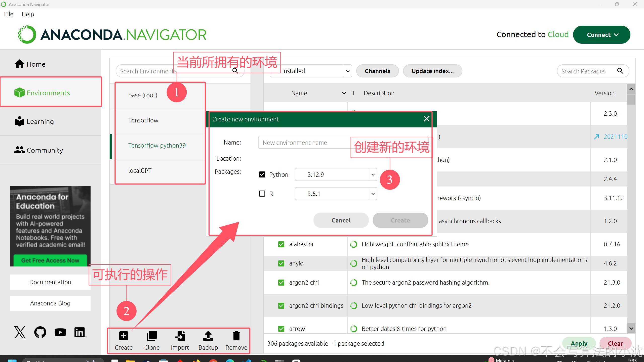Click the Backup environment icon
The image size is (644, 362).
208,336
